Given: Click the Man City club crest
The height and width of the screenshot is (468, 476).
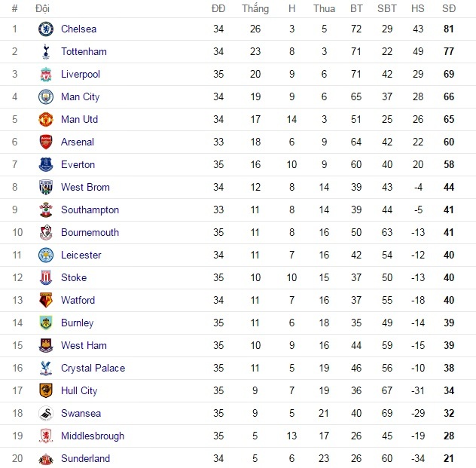Looking at the screenshot, I should pos(46,97).
